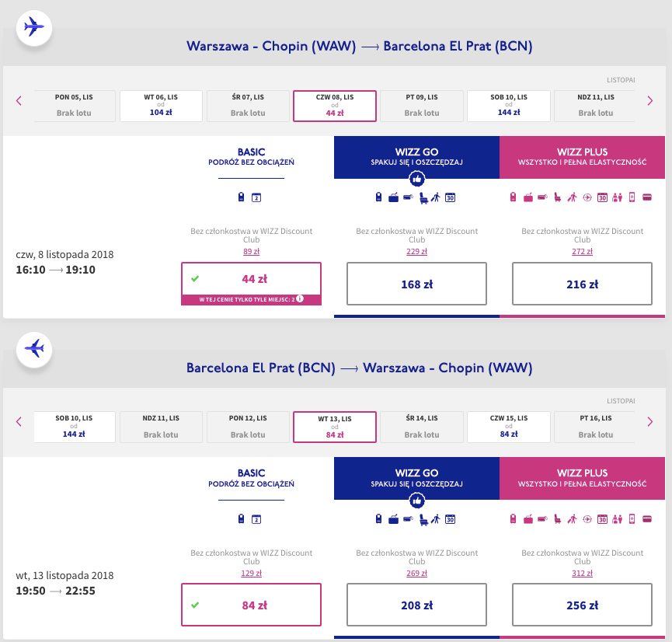Viewport: 672px width, 642px height.
Task: Select outbound WIZZ PLUS fare 216 zł
Action: click(x=582, y=284)
